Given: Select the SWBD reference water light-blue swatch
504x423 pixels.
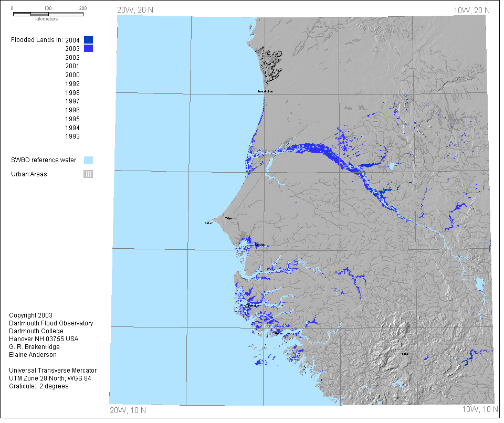Looking at the screenshot, I should tap(88, 160).
